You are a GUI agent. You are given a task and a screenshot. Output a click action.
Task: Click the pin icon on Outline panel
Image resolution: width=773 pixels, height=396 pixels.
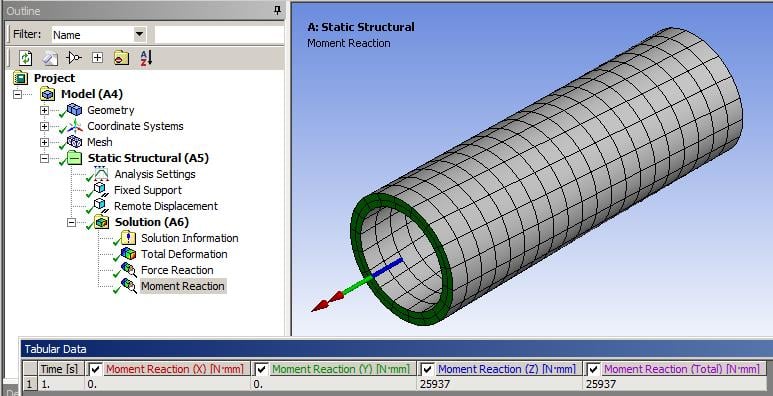pyautogui.click(x=278, y=10)
